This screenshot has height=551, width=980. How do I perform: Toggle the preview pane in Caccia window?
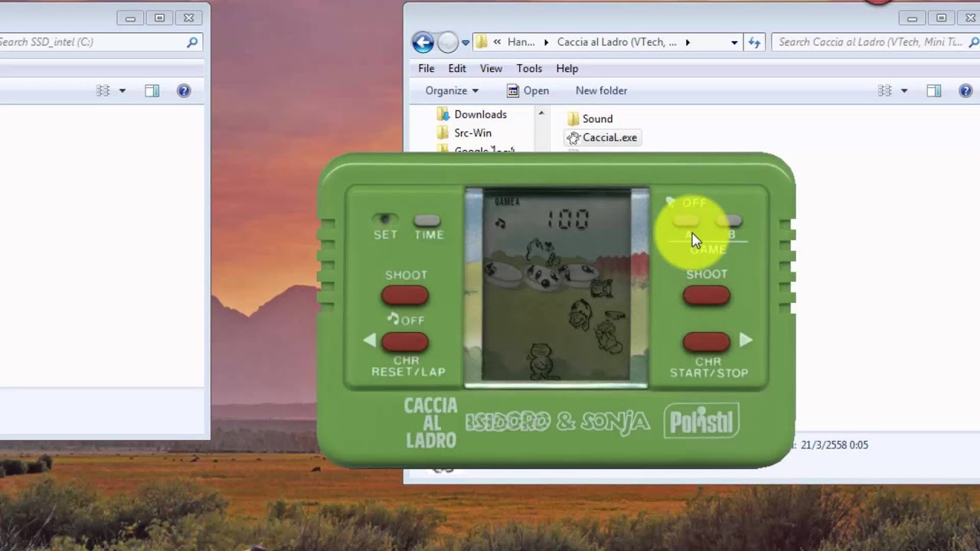coord(934,90)
